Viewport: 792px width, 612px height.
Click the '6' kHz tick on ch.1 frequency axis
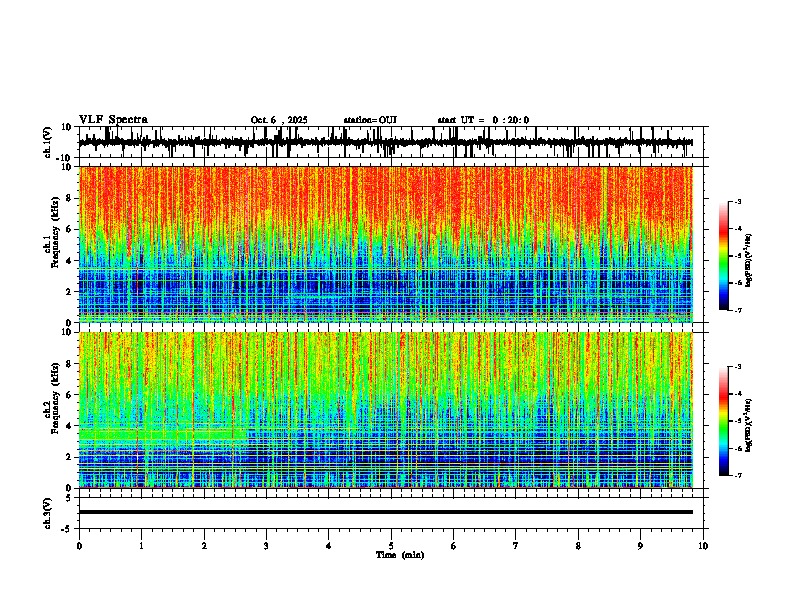click(x=70, y=229)
